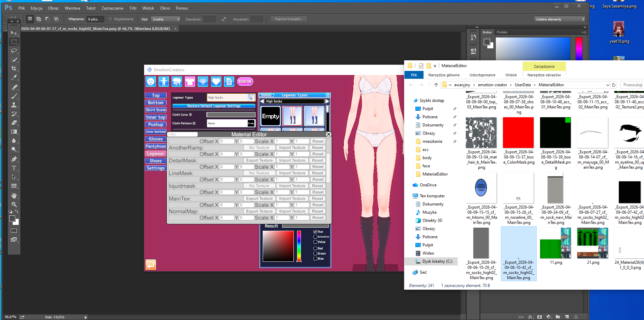
Task: Select the Lasso tool in Photoshop toolbar
Action: tap(14, 51)
